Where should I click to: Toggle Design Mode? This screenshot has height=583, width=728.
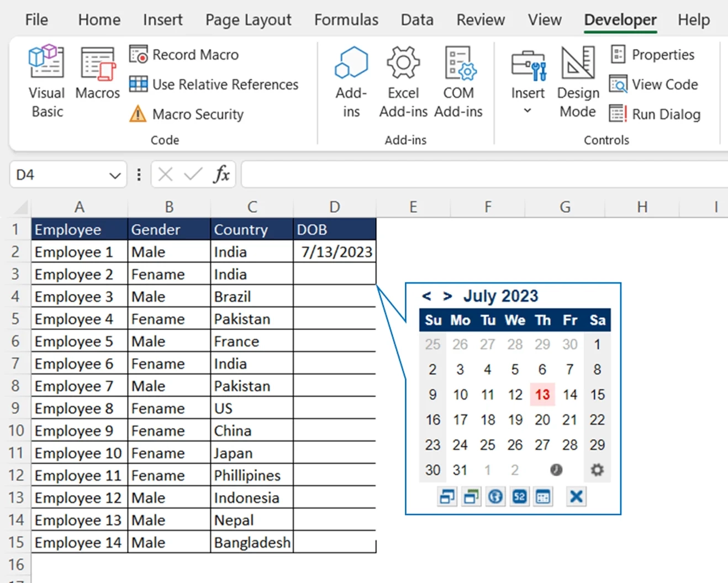click(x=578, y=82)
